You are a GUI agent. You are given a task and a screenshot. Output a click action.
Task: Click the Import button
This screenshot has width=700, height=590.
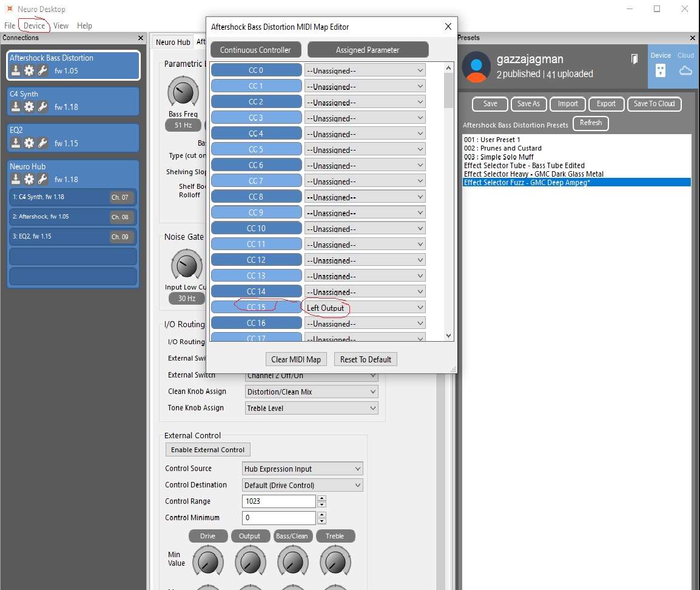567,104
